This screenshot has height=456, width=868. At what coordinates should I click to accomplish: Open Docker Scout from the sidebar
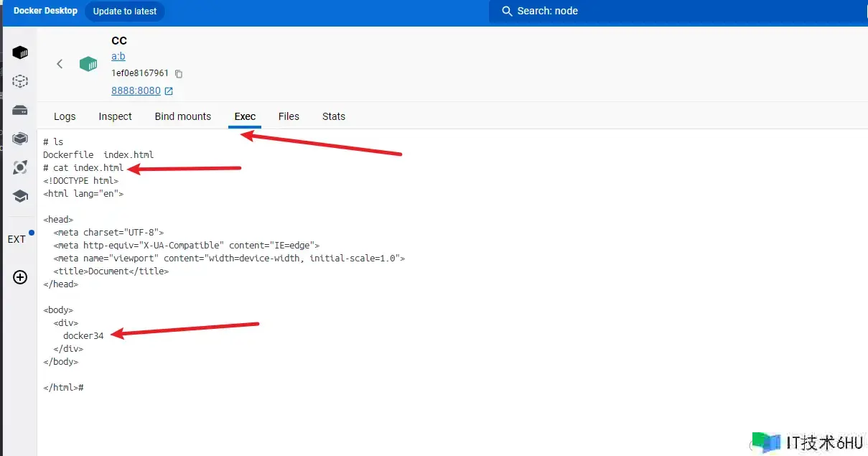(x=20, y=167)
